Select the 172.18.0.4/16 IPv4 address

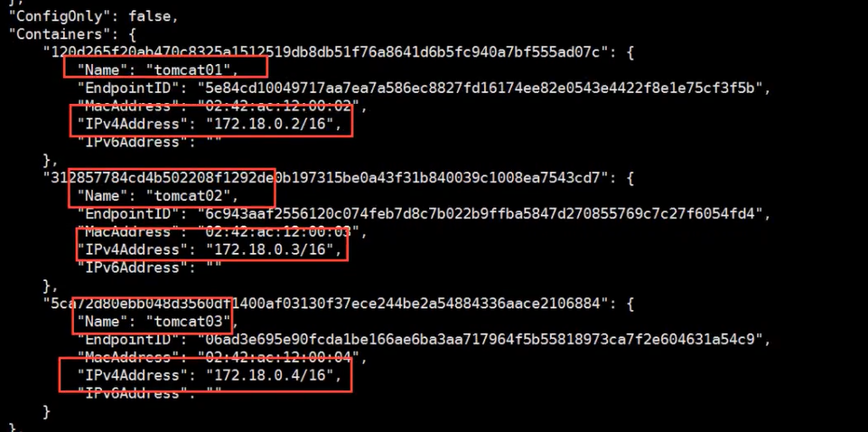click(x=274, y=375)
